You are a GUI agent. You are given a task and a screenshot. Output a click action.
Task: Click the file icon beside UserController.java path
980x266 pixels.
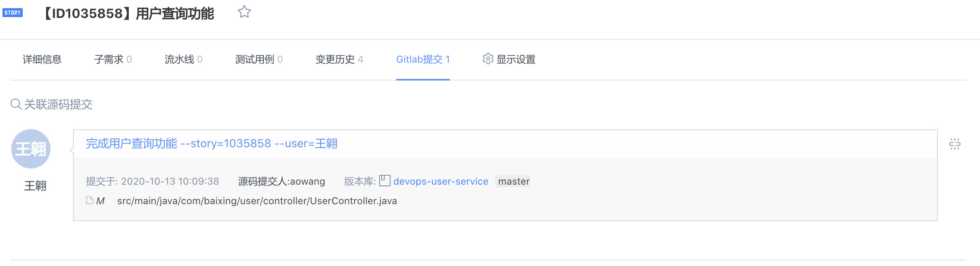[x=90, y=200]
